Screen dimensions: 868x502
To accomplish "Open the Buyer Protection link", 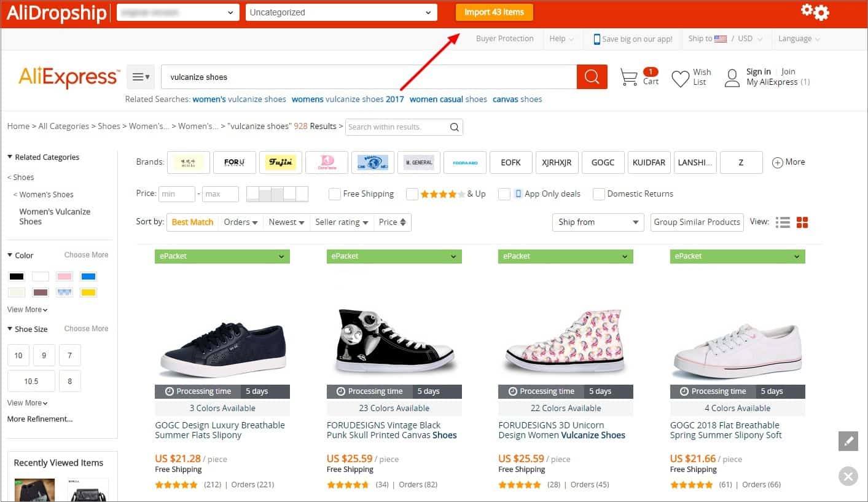I will (505, 39).
